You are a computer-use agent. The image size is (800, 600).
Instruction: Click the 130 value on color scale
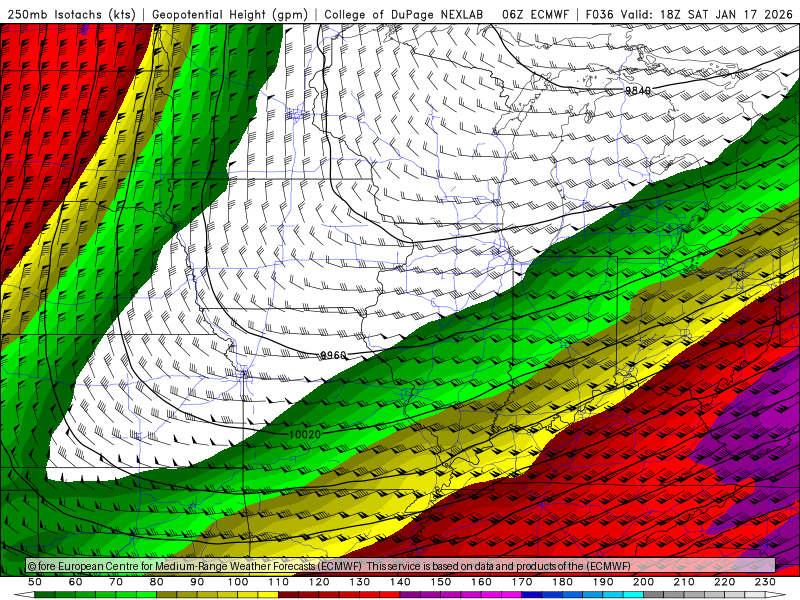pos(360,582)
